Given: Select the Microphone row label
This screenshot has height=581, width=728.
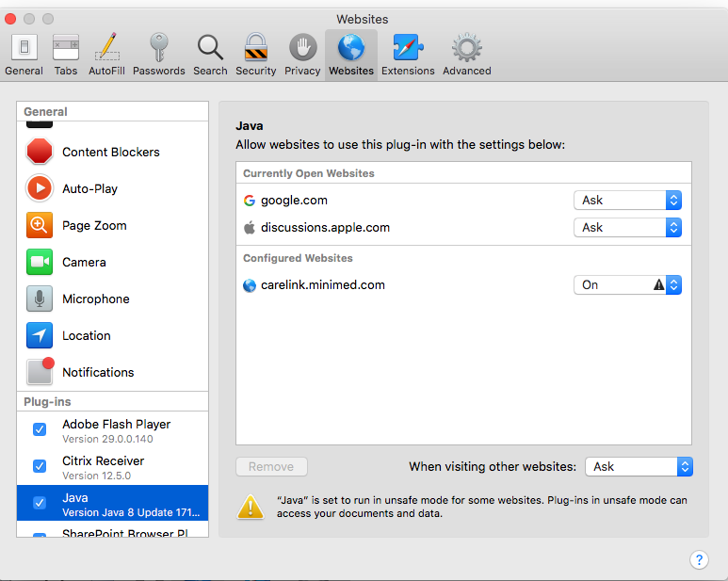Looking at the screenshot, I should (96, 299).
